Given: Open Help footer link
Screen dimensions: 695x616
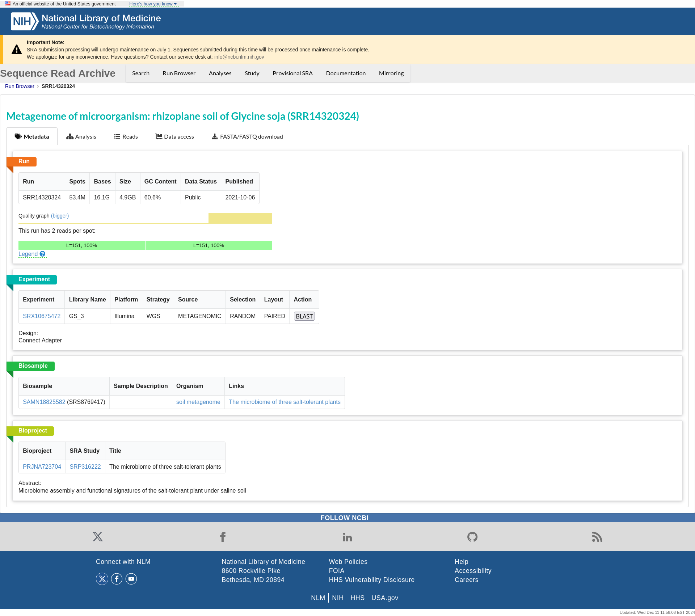Looking at the screenshot, I should tap(461, 562).
